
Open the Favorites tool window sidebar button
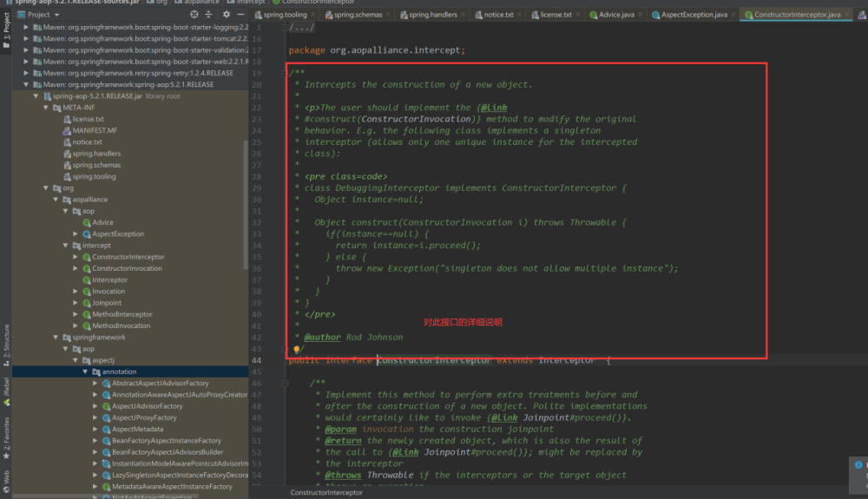[x=6, y=438]
